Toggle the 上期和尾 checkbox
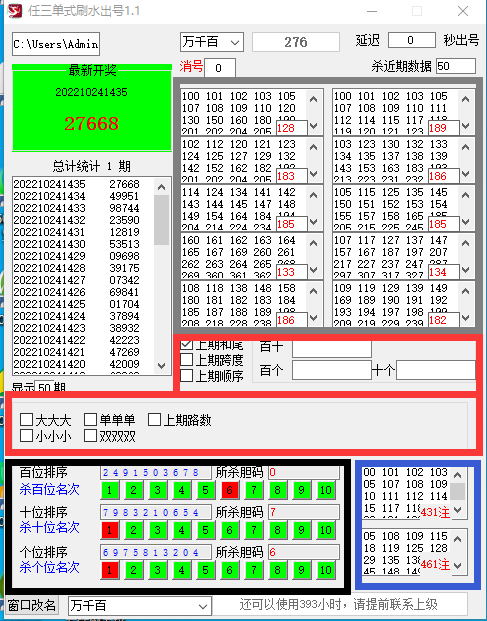487x621 pixels. click(x=186, y=345)
